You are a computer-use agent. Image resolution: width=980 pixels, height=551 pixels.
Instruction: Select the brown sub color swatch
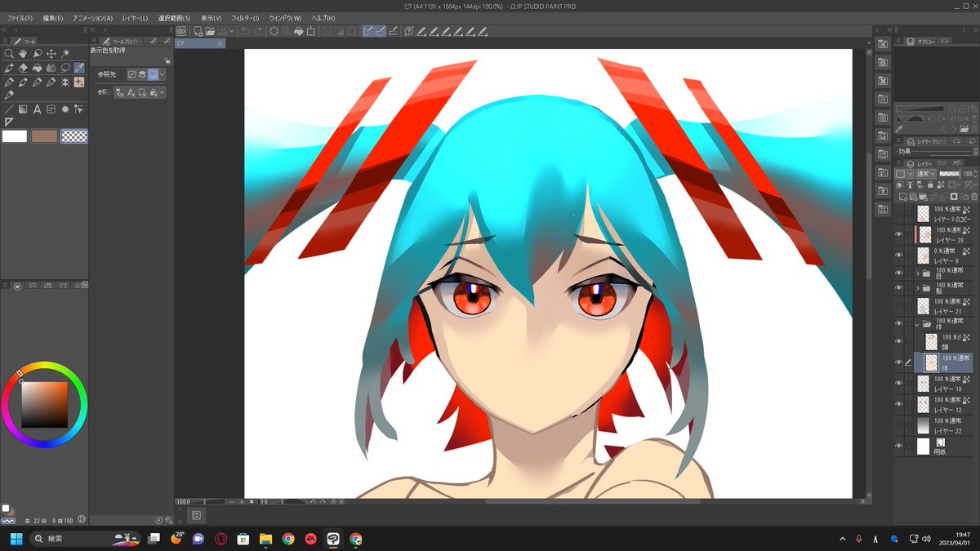[44, 136]
